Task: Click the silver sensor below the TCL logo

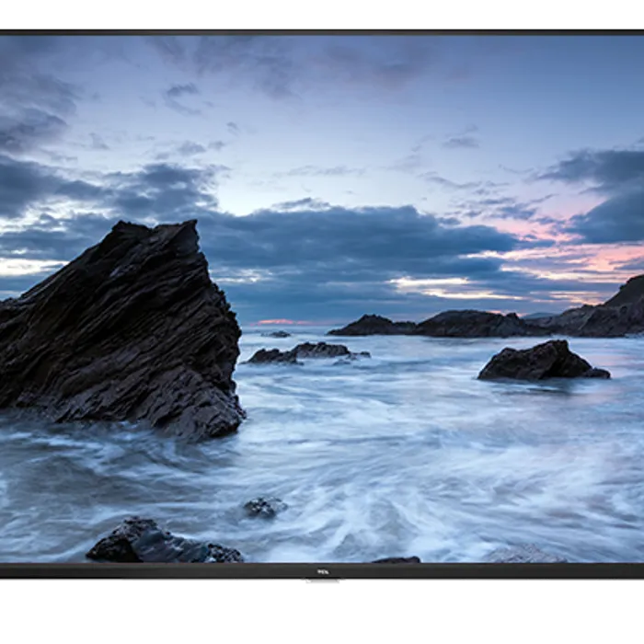Action: tap(323, 583)
